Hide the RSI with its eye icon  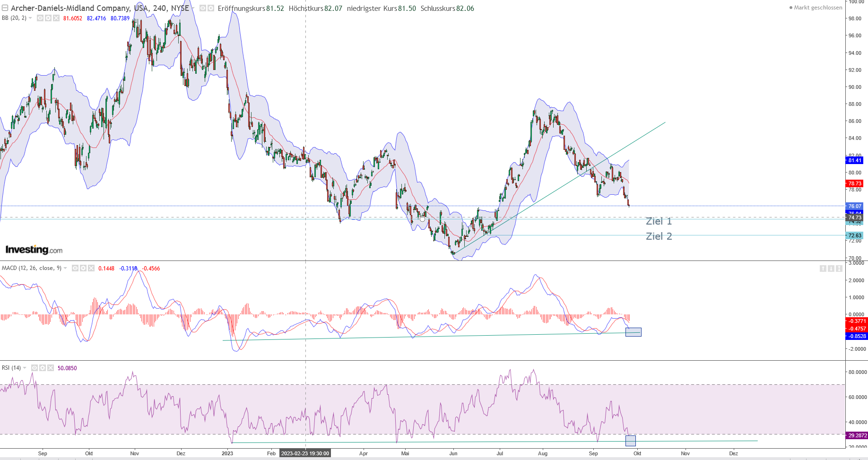[x=34, y=367]
